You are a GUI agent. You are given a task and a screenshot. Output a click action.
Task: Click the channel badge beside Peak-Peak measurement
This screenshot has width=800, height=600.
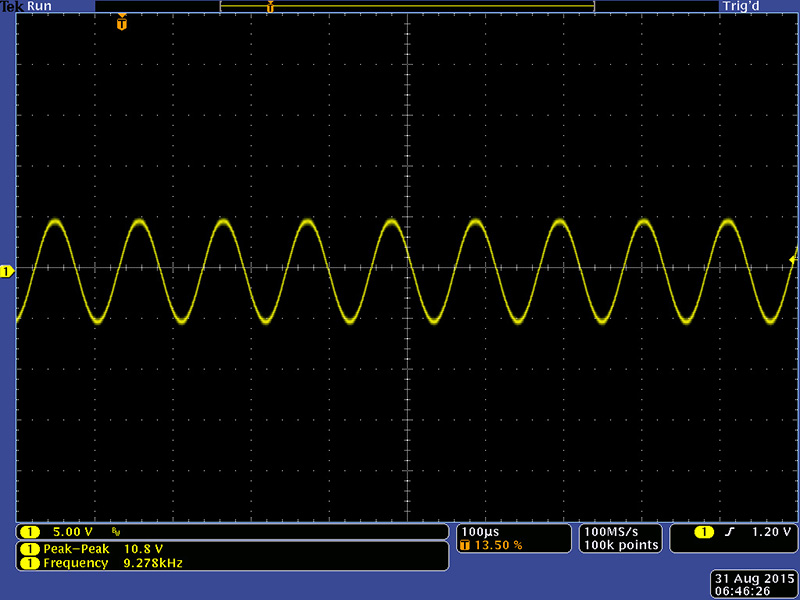29,549
